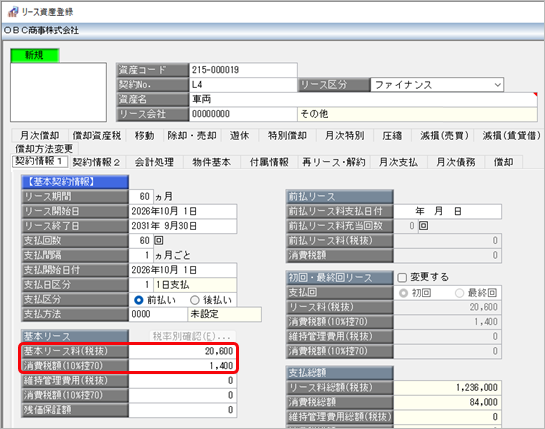Switch to the 償却資産税 tab

click(97, 135)
